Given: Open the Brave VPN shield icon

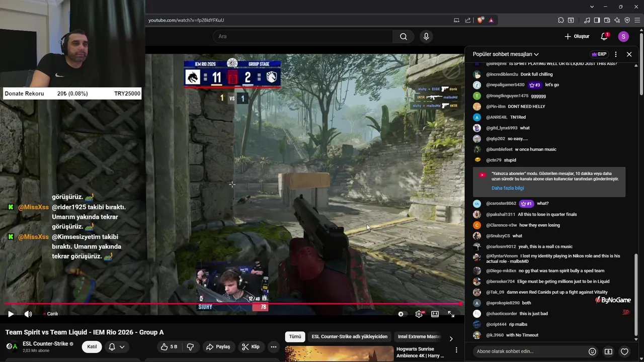Looking at the screenshot, I should 627,20.
